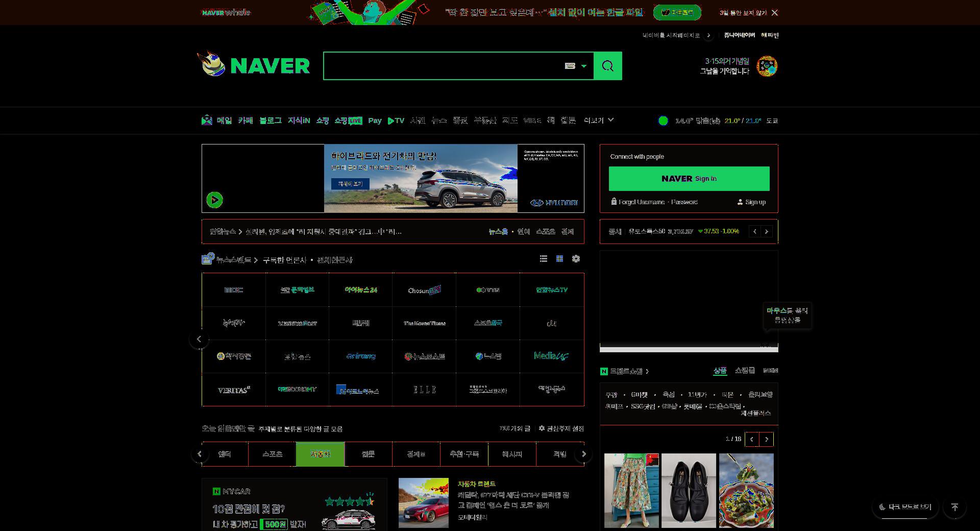Select the 스포츠 topic tab
The width and height of the screenshot is (980, 531).
click(272, 454)
